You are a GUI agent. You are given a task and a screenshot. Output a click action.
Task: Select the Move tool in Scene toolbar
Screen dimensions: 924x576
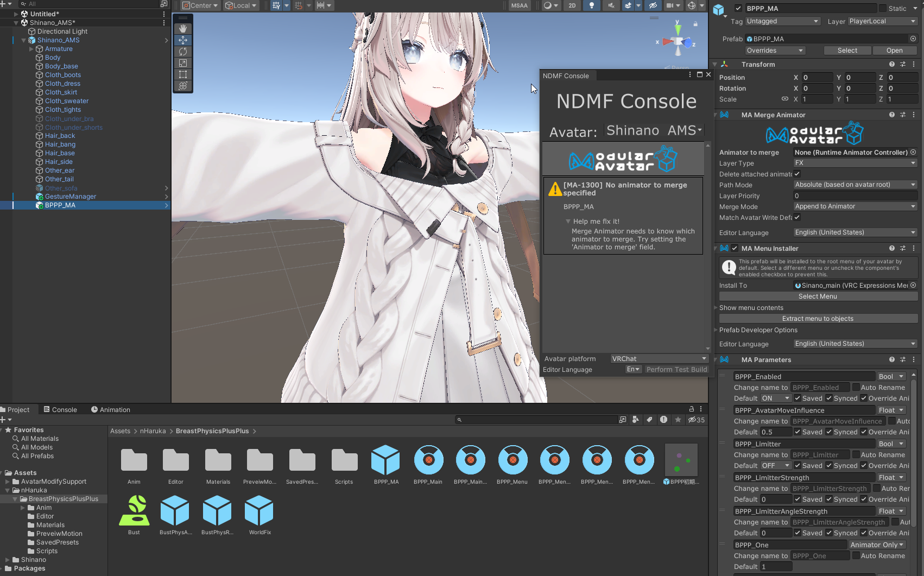(183, 40)
